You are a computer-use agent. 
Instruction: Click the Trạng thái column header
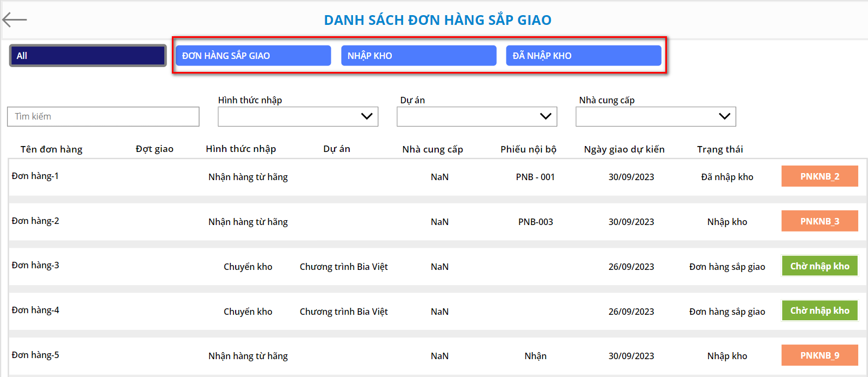(720, 149)
